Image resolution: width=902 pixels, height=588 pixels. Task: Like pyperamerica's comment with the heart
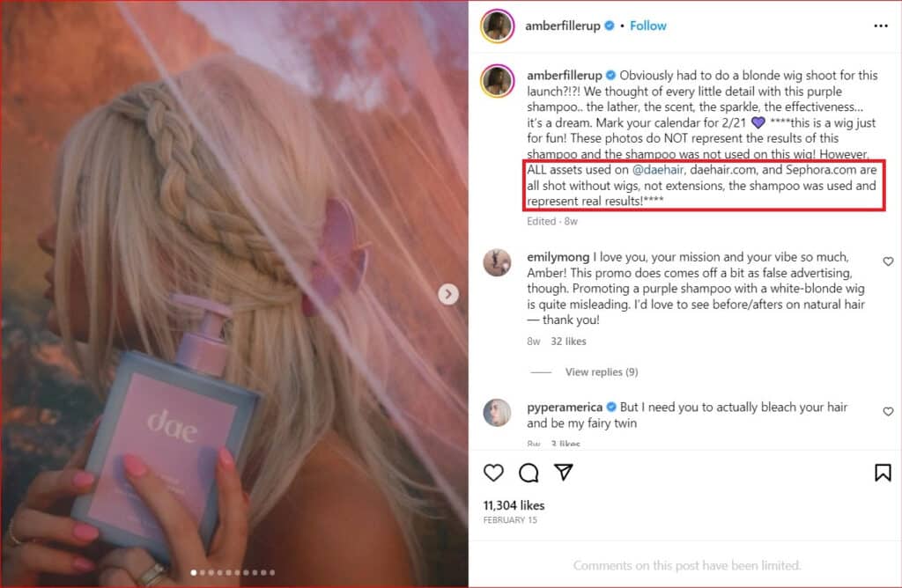pos(888,412)
